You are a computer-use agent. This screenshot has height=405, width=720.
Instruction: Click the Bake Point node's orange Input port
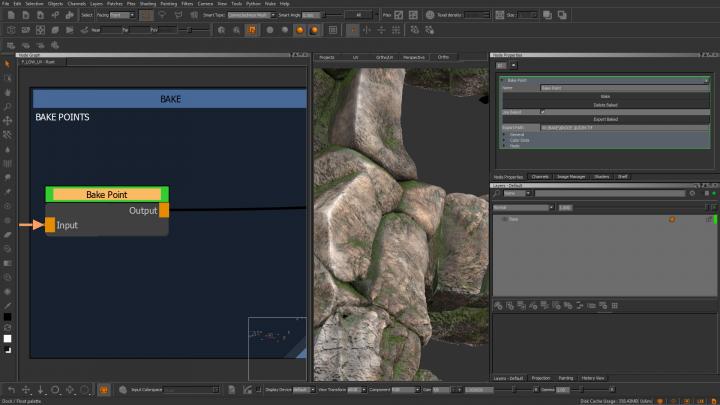(x=50, y=225)
